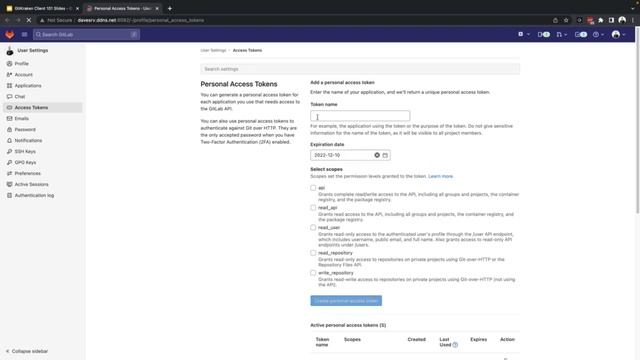
Task: Click the User Settings breadcrumb link
Action: (213, 50)
